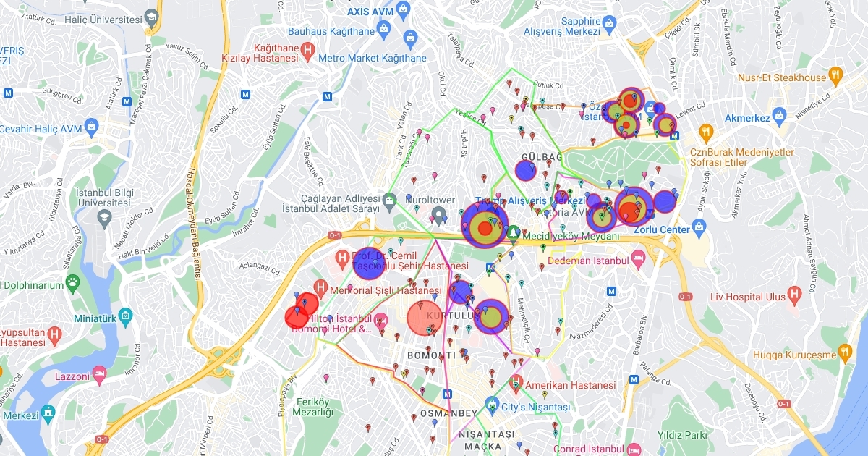Open the Amerikan Hastanesi hospital icon
868x456 pixels.
pyautogui.click(x=516, y=382)
